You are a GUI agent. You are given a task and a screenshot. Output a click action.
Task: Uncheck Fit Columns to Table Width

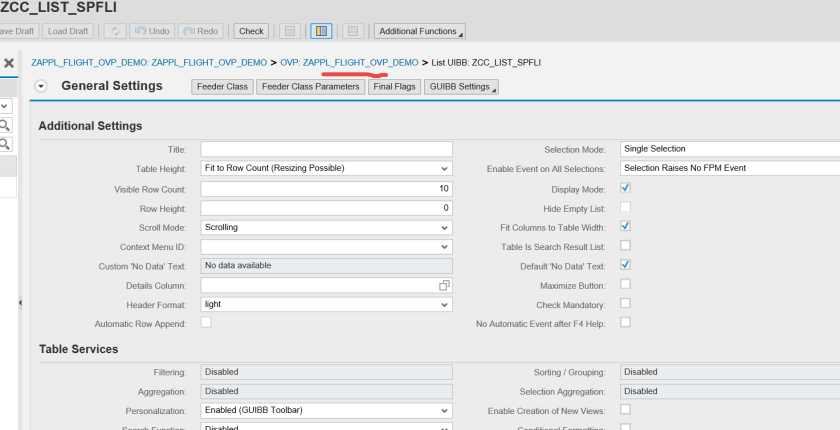tap(625, 226)
